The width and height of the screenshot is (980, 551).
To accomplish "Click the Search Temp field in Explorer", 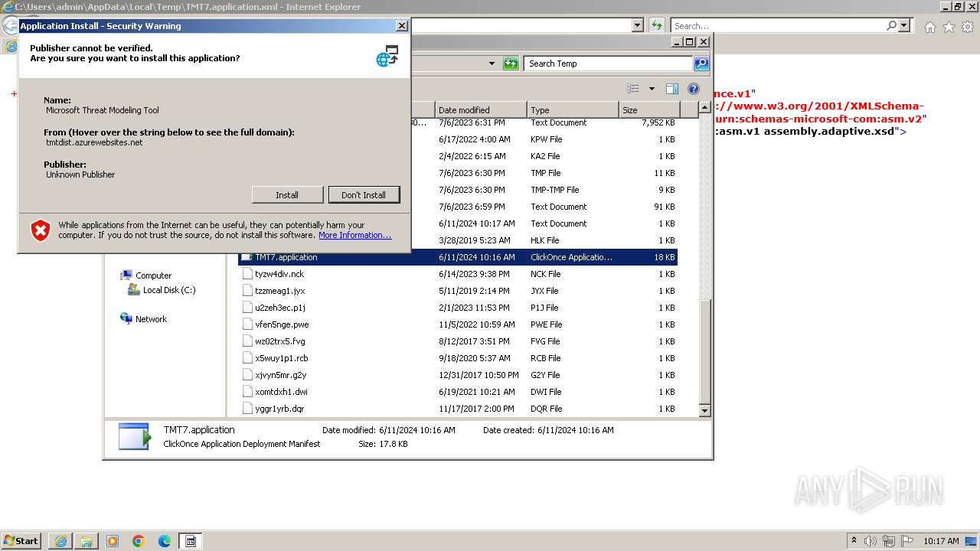I will click(x=608, y=64).
